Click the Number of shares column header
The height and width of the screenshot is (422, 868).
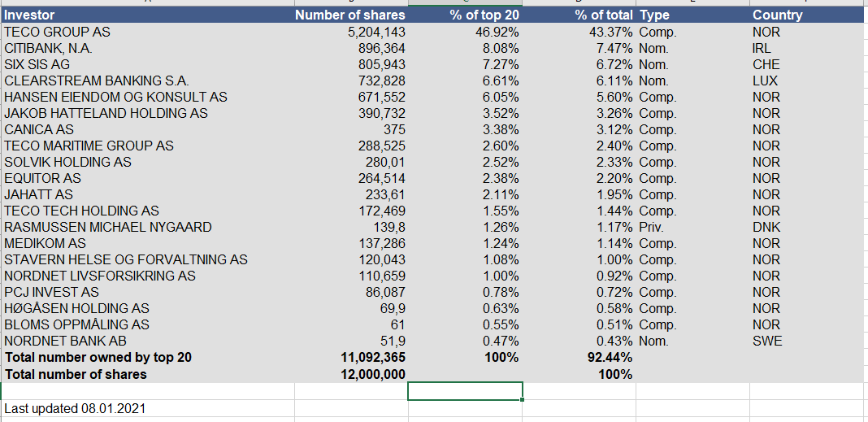349,15
